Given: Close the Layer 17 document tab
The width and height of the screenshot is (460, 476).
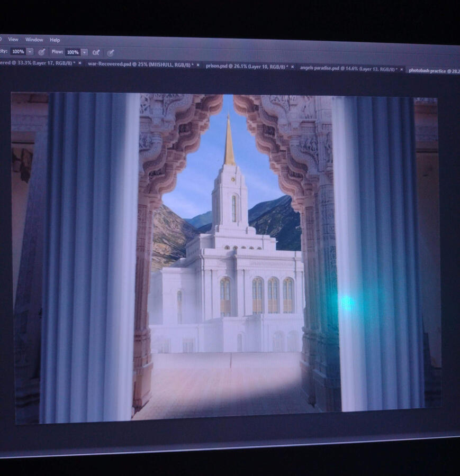Looking at the screenshot, I should (80, 63).
